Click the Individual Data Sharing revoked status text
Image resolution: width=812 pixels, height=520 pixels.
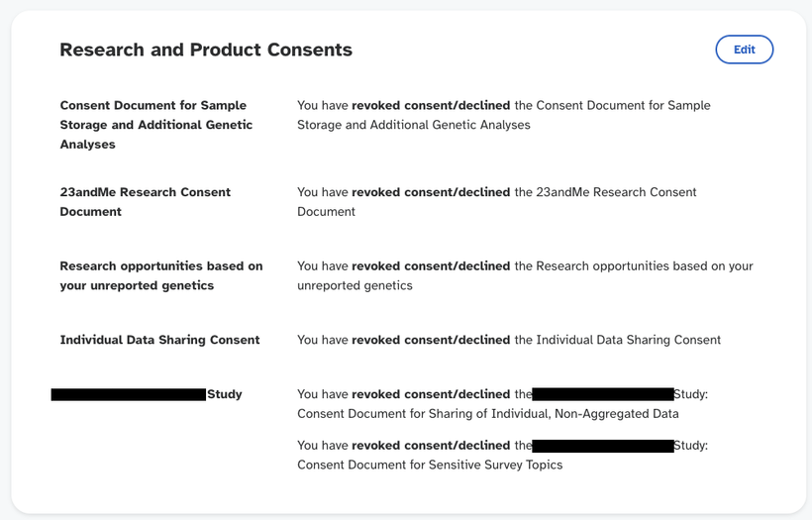[509, 340]
